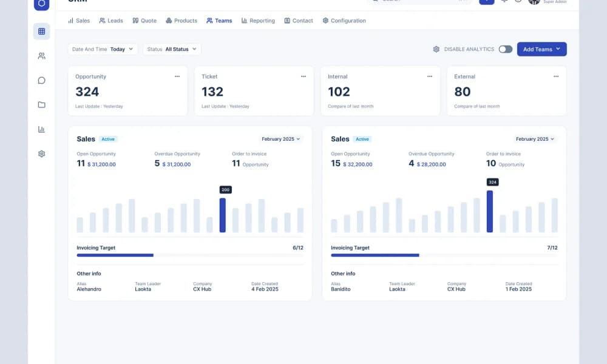This screenshot has width=607, height=364.
Task: Click the External value 80
Action: point(462,92)
